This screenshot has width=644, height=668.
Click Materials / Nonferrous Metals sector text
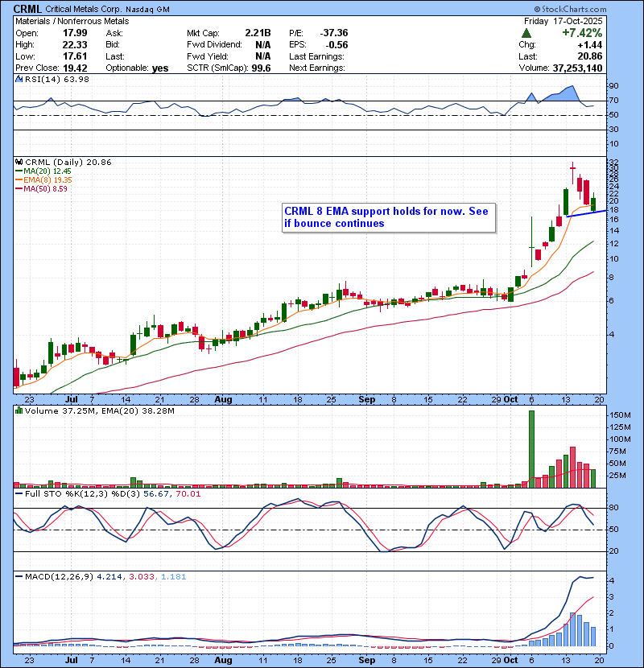[72, 21]
